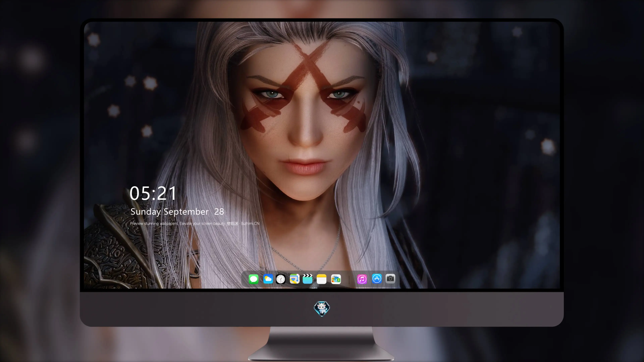
Task: Launch the Videos clapperboard app
Action: [308, 279]
